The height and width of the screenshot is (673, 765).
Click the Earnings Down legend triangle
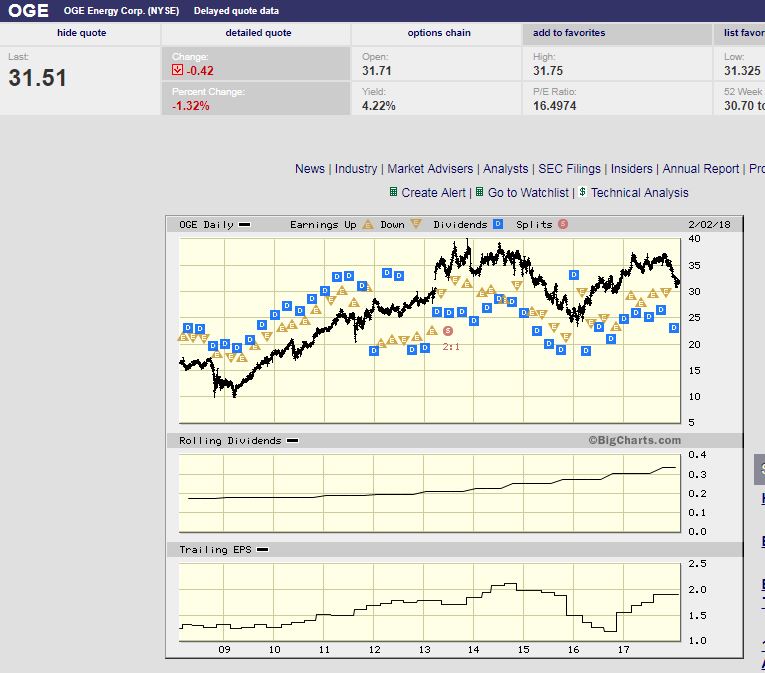(x=416, y=224)
